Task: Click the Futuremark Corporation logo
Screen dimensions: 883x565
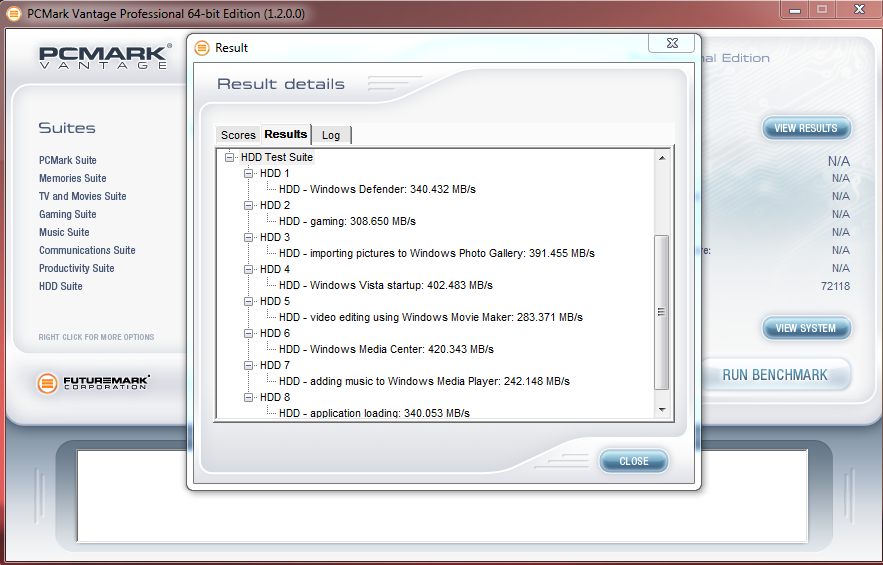Action: [x=94, y=383]
